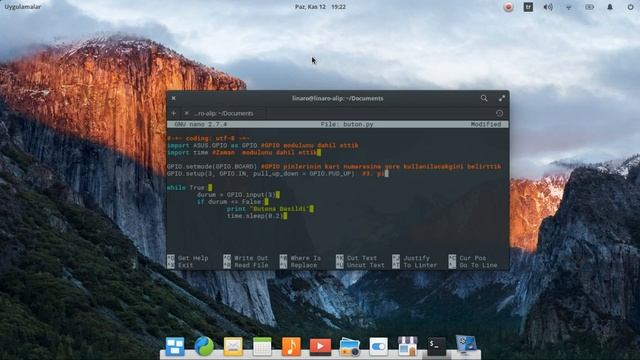
Task: Open search in the terminal window
Action: coord(484,98)
